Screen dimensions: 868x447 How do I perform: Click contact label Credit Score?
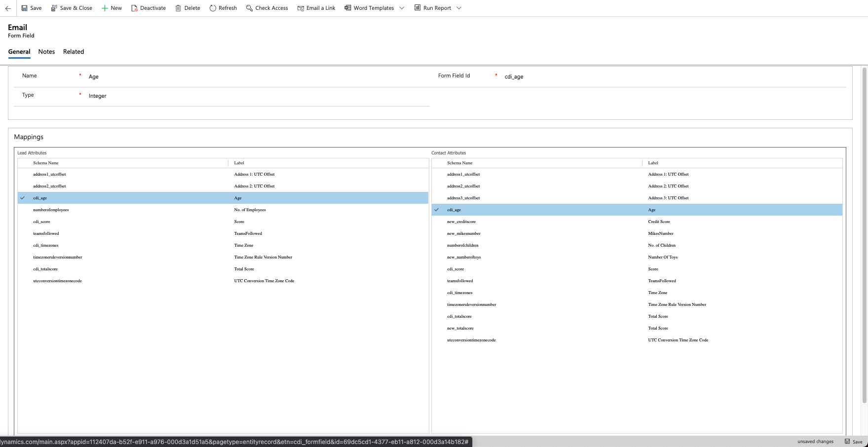pos(659,222)
